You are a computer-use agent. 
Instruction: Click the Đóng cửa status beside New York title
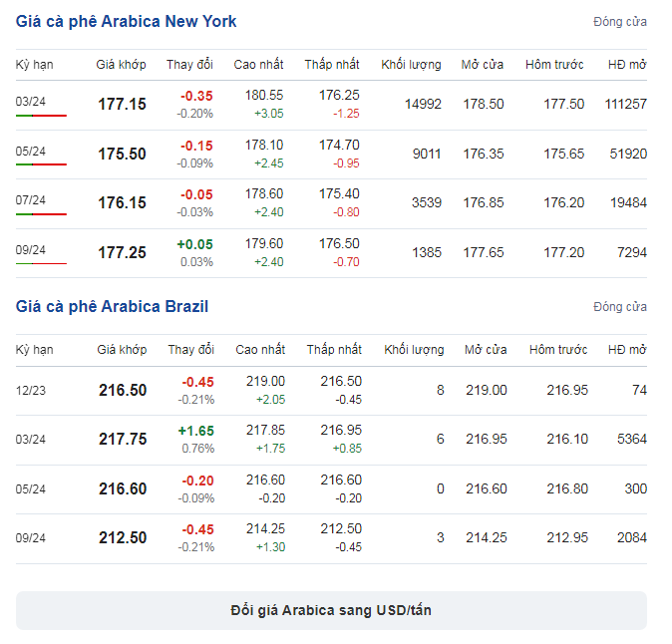(620, 21)
